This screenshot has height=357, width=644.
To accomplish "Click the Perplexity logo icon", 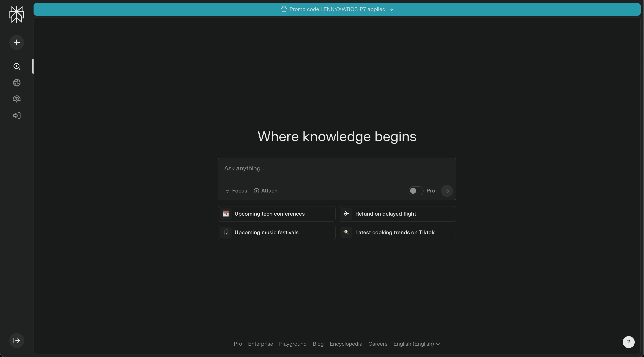I will (17, 15).
